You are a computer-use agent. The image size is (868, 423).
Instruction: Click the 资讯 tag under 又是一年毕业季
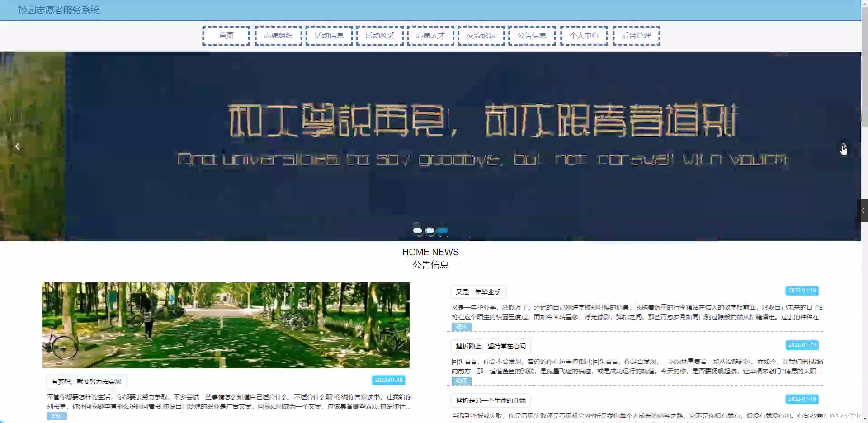click(x=461, y=326)
